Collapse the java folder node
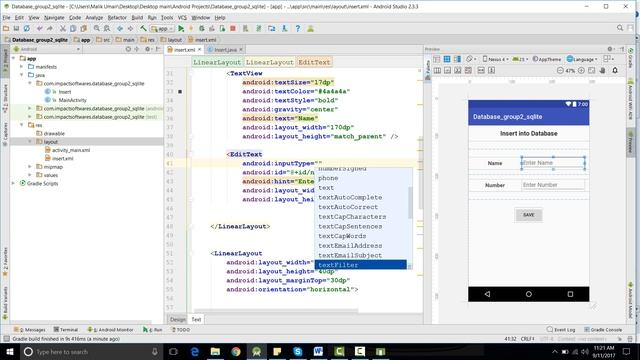Screen dimensions: 640x360 [x=22, y=75]
